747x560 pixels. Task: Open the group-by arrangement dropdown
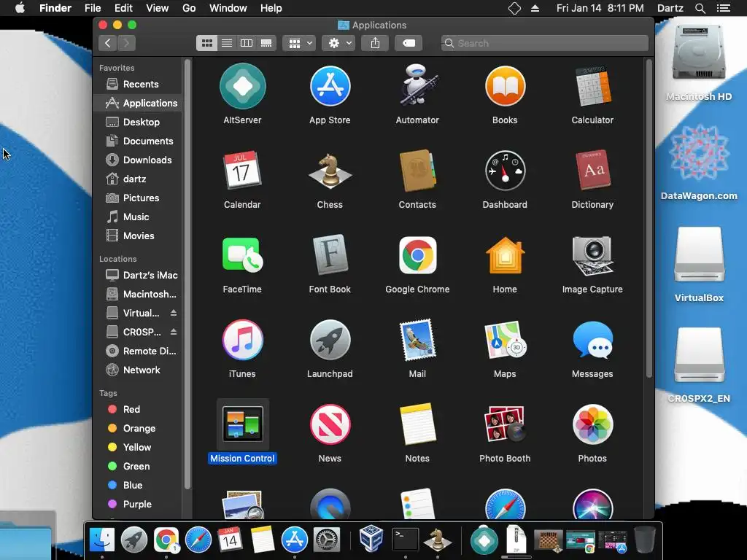click(299, 43)
